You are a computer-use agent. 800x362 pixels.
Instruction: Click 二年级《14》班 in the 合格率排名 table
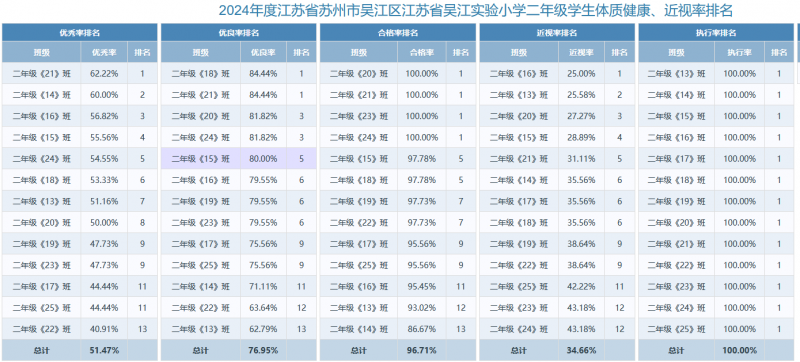click(x=359, y=329)
